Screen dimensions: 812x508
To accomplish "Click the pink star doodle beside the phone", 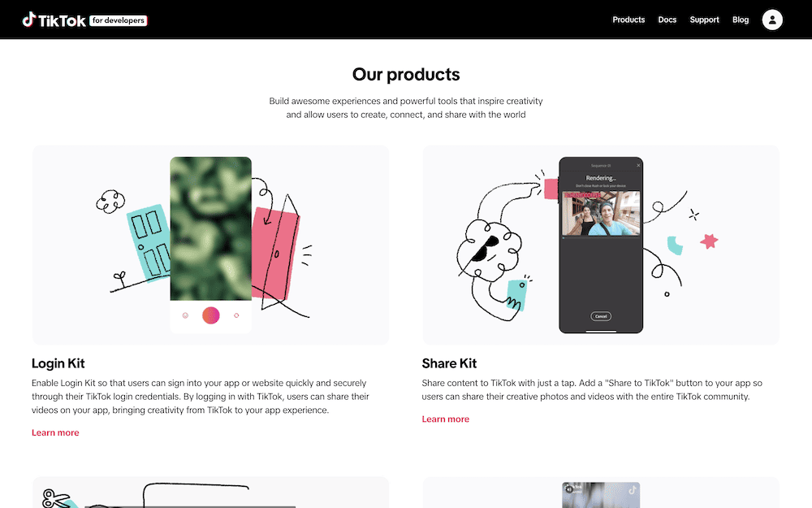I will point(710,240).
